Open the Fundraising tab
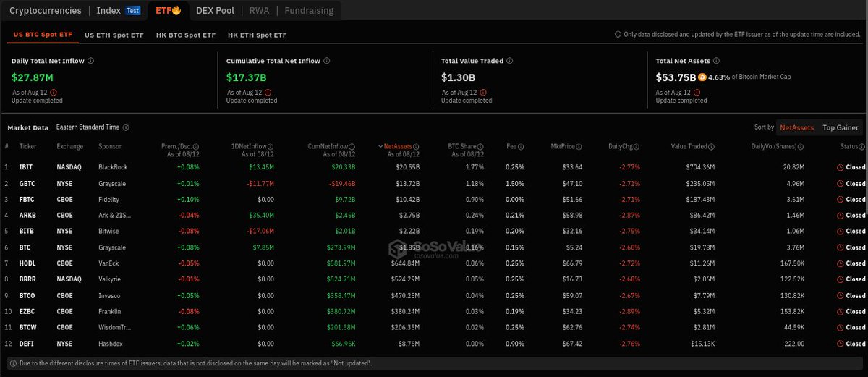This screenshot has width=868, height=377. point(309,10)
